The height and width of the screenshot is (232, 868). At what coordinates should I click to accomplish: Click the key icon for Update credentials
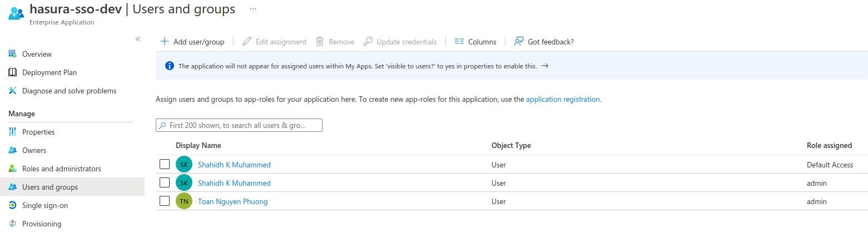click(368, 42)
